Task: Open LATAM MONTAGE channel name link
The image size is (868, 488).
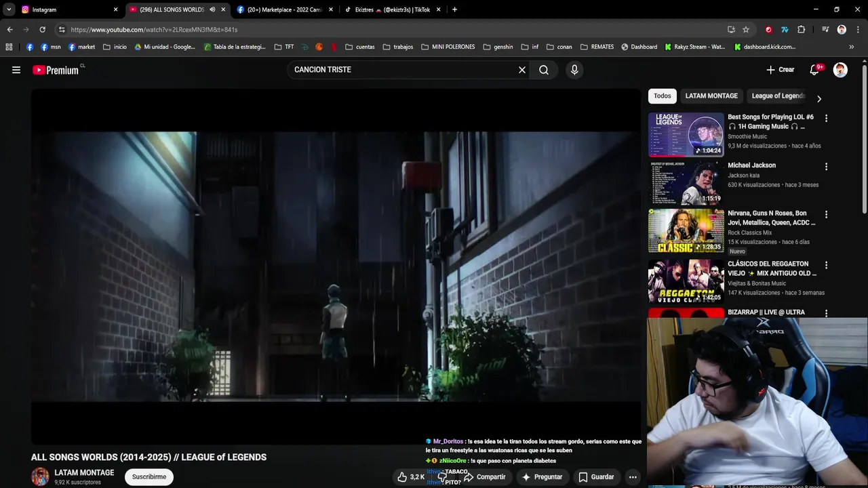Action: click(84, 472)
